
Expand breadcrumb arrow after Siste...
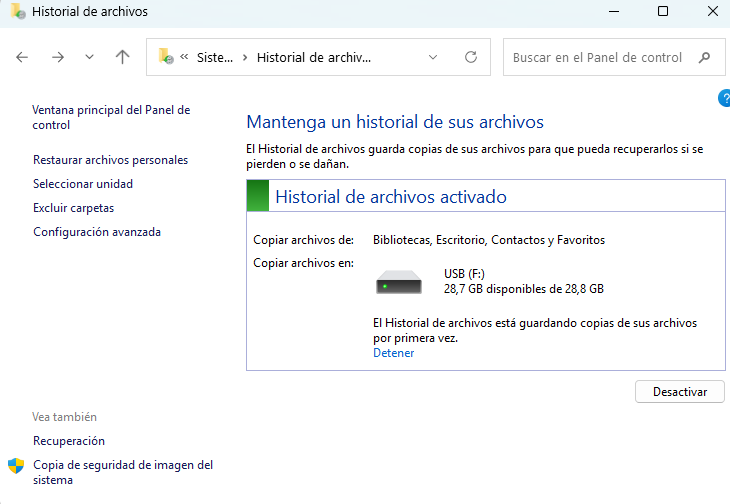click(x=245, y=58)
